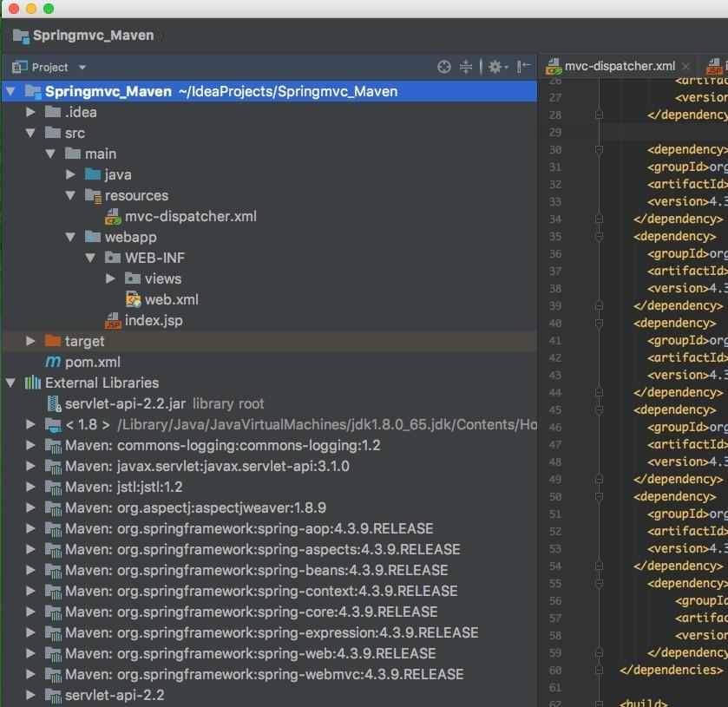Click the Collapse All icon in Project panel
The image size is (728, 707).
pyautogui.click(x=466, y=68)
